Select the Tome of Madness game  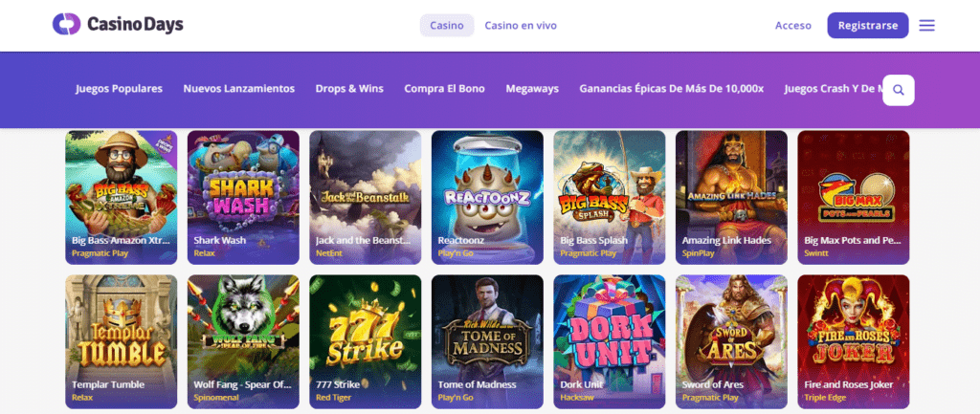487,342
